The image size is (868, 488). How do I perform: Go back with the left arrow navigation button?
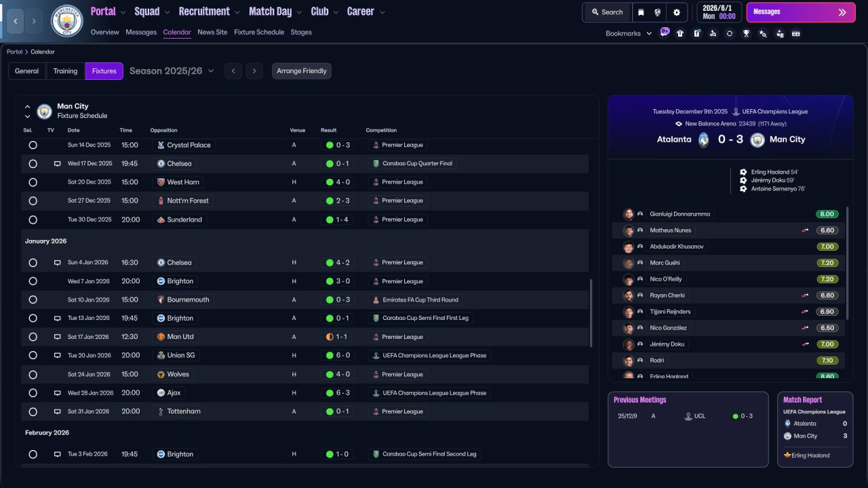coord(15,21)
